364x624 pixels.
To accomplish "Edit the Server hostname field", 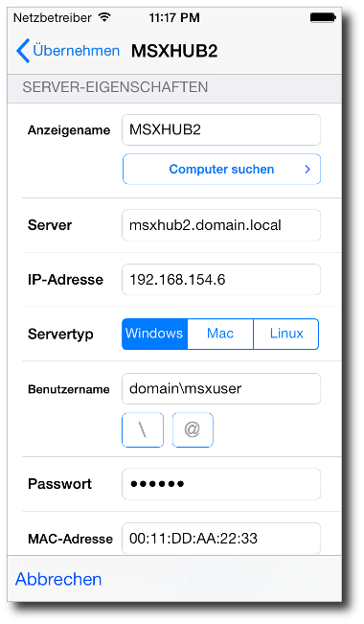I will (x=221, y=225).
